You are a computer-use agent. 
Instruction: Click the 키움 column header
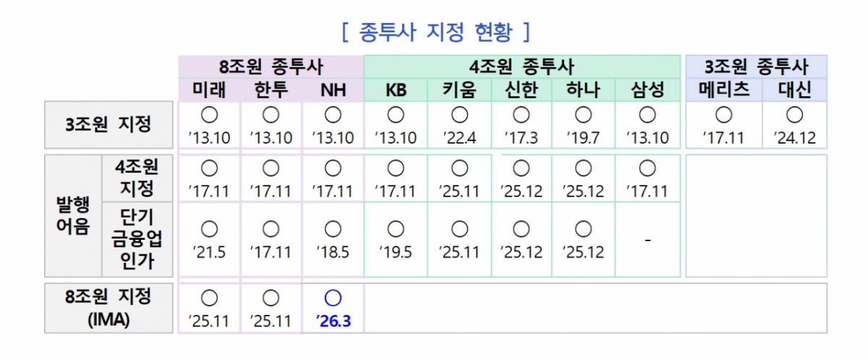coord(459,90)
